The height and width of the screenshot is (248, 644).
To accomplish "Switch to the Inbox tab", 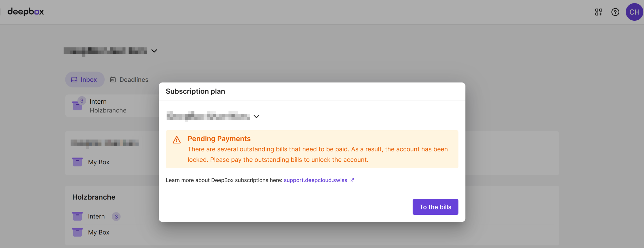I will 85,80.
